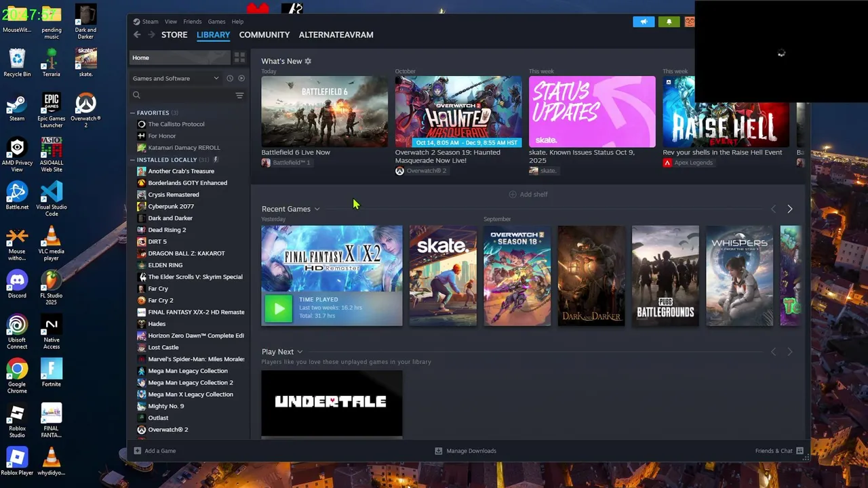868x488 pixels.
Task: Open skate. Status Updates news card
Action: [x=592, y=112]
